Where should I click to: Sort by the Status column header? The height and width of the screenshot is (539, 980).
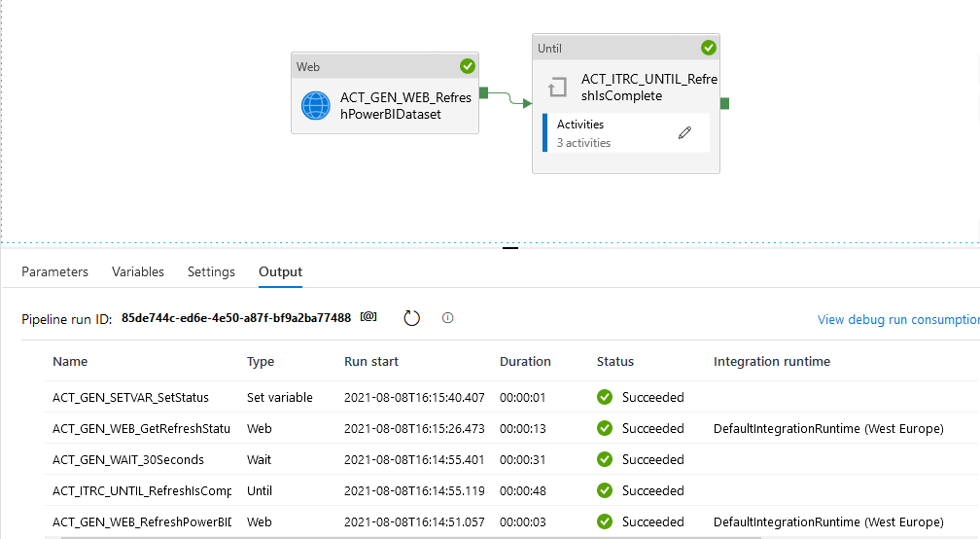point(615,361)
